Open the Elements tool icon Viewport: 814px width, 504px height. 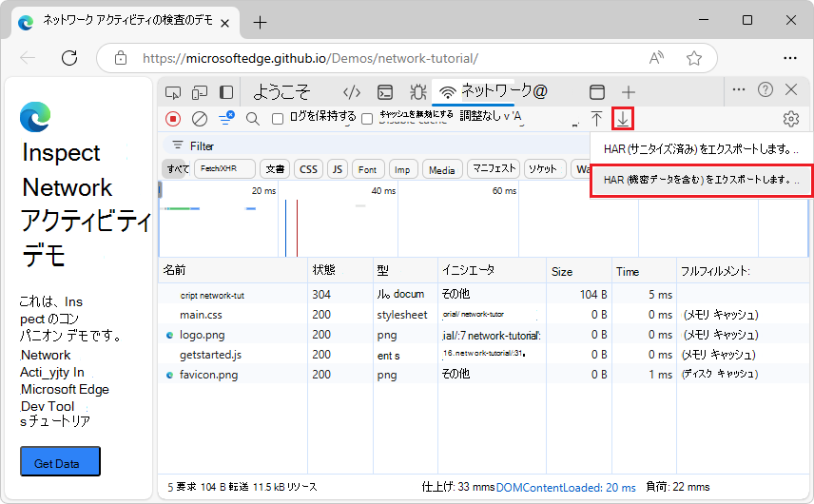pos(352,92)
